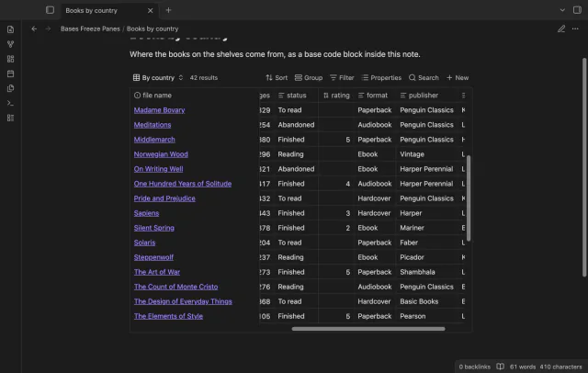
Task: Open the new note icon in ribbon
Action: [x=10, y=29]
